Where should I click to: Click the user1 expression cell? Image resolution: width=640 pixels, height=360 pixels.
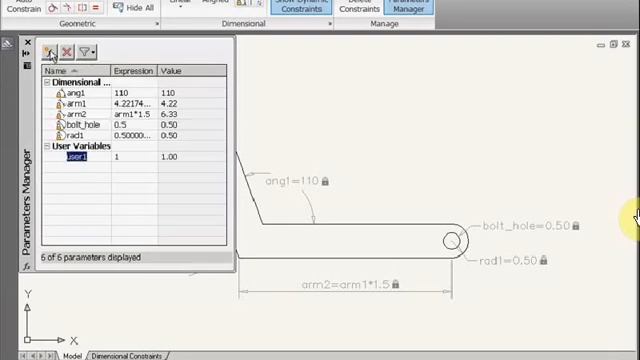(x=134, y=157)
